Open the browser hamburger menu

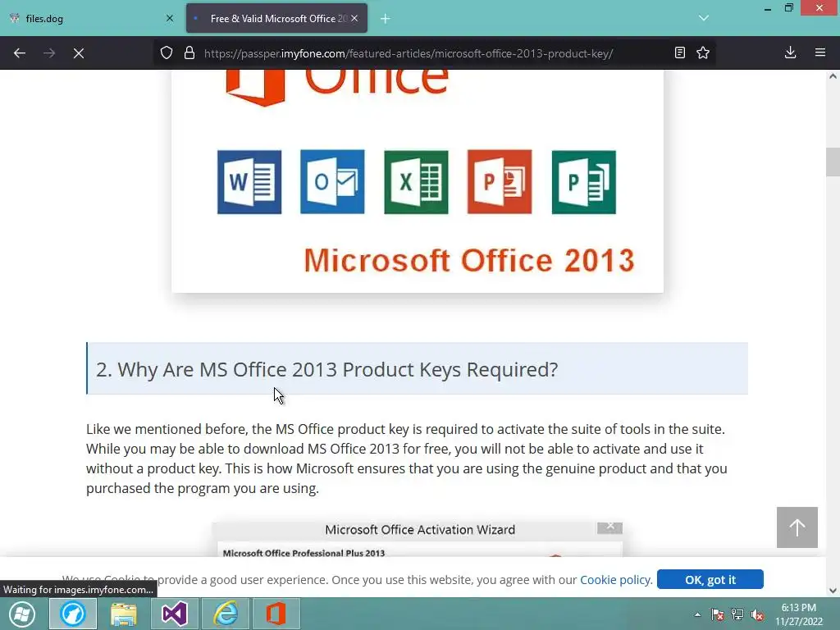820,52
